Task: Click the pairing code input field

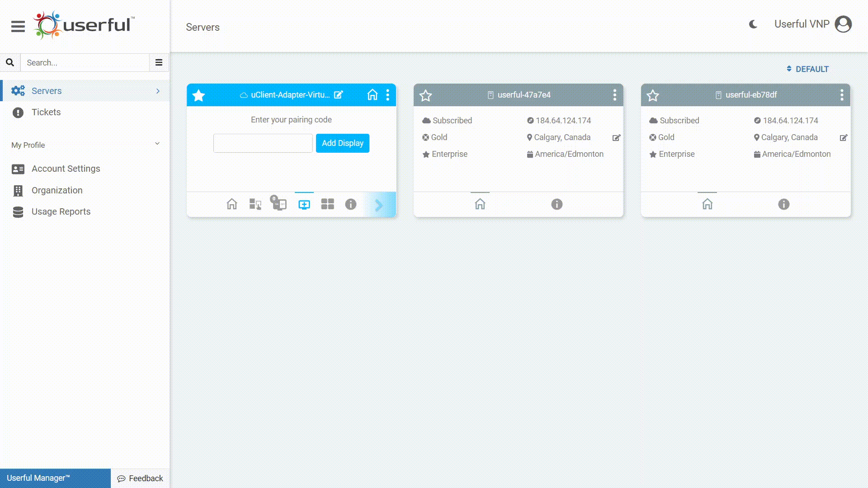Action: [x=263, y=143]
